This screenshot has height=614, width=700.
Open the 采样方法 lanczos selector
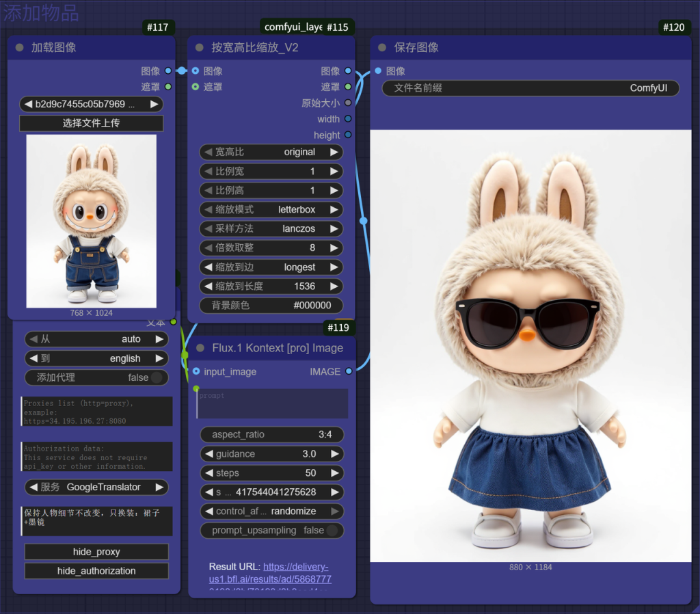[x=271, y=229]
